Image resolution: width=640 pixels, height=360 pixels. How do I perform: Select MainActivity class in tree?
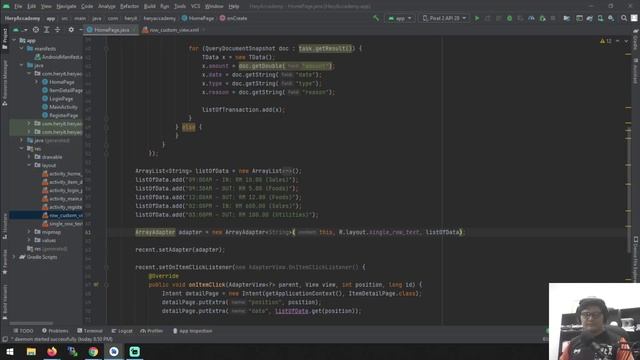point(60,107)
